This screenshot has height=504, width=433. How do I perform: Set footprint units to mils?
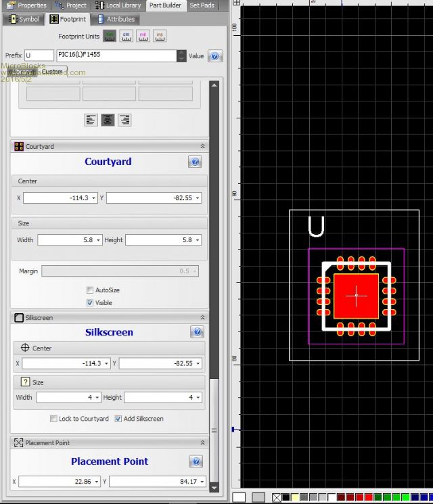pyautogui.click(x=143, y=36)
